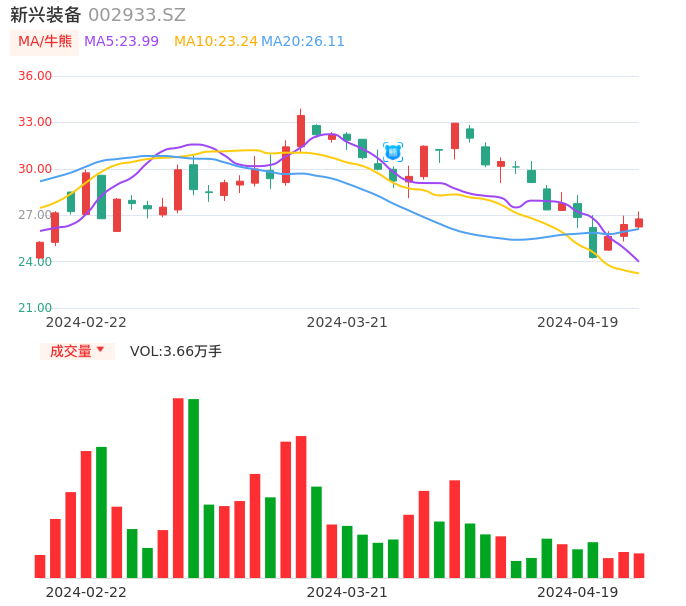Viewport: 686px width, 606px height.
Task: Toggle the purple MA5:23.99 legend label
Action: coord(121,42)
